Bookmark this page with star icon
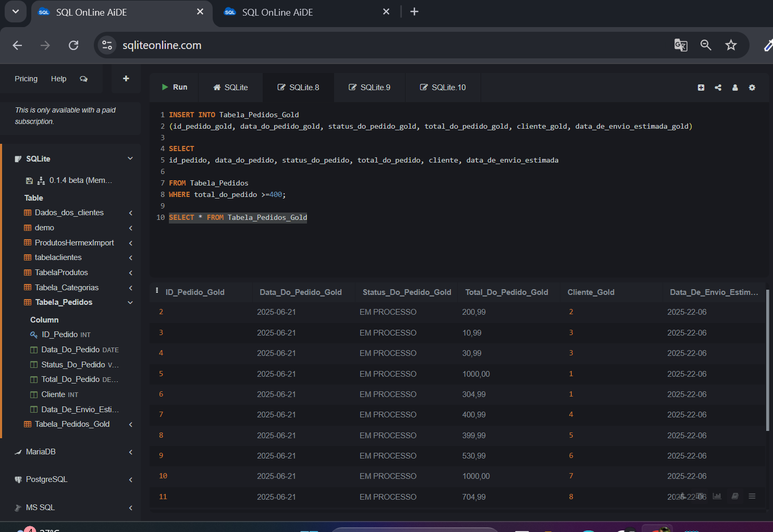The height and width of the screenshot is (532, 773). click(731, 45)
